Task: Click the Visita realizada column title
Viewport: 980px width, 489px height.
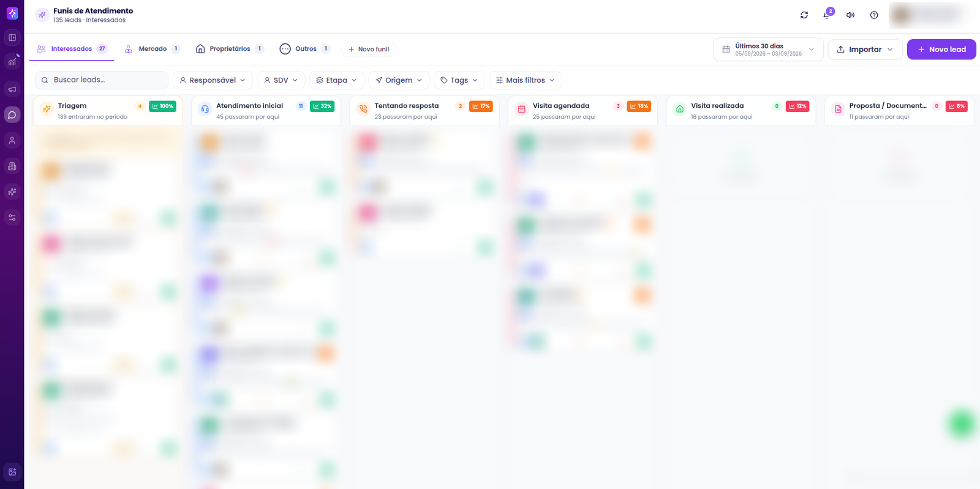Action: [x=717, y=106]
